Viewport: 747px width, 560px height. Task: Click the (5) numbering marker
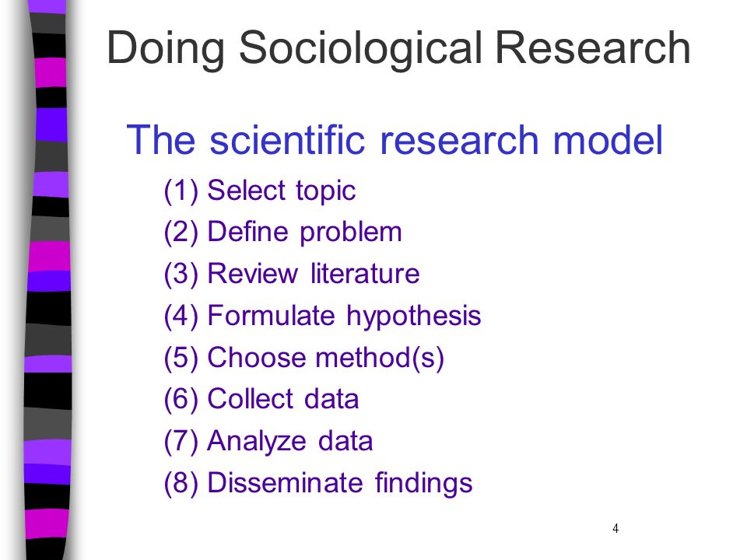pos(181,358)
